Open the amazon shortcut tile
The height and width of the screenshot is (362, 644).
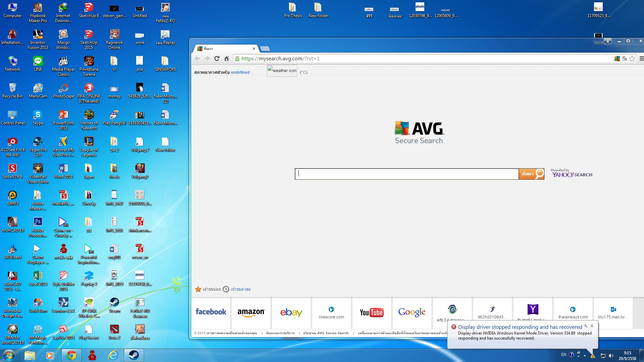pyautogui.click(x=251, y=312)
